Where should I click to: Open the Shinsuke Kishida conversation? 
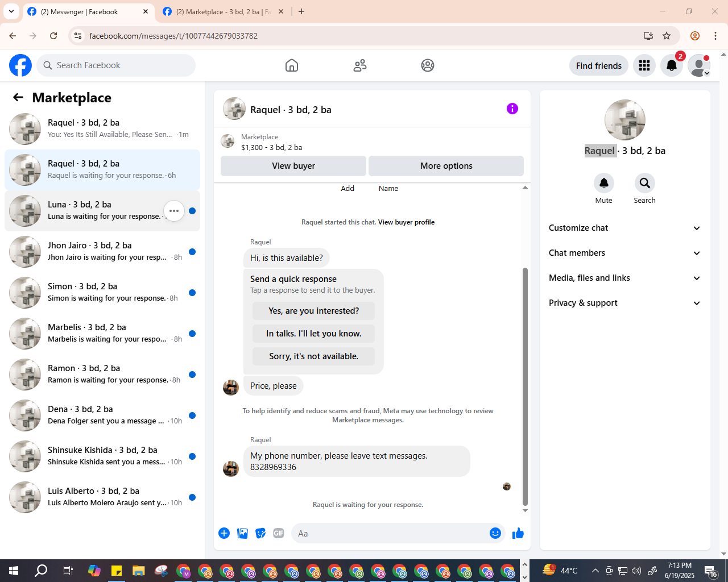102,456
